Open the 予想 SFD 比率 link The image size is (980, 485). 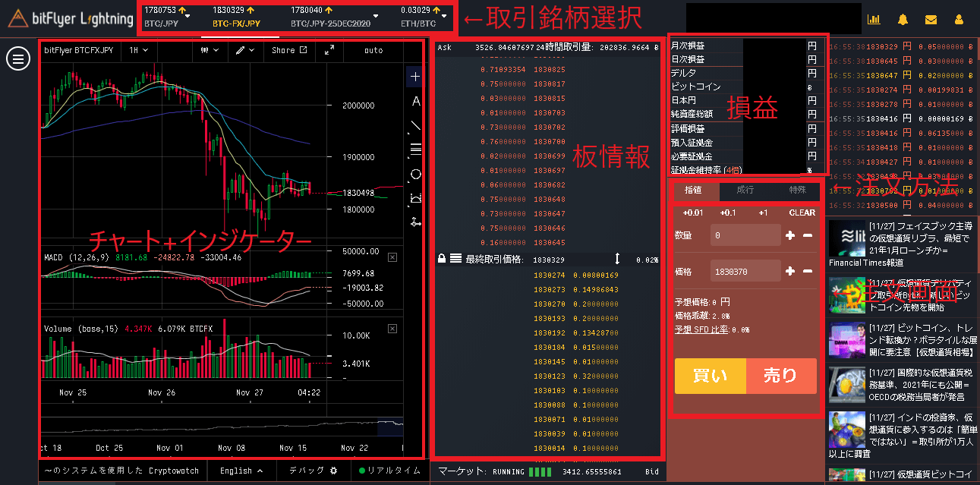(701, 329)
